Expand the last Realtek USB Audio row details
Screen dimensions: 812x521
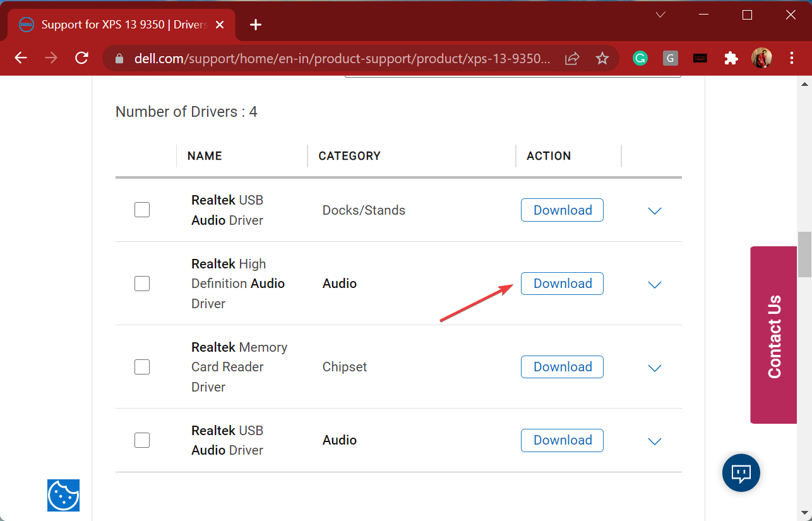coord(655,441)
